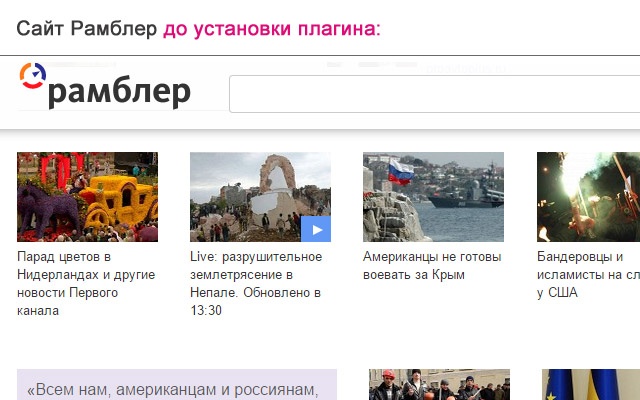The height and width of the screenshot is (400, 640).
Task: Open headline 'Бандеровцы и исламисты'
Action: pyautogui.click(x=589, y=275)
